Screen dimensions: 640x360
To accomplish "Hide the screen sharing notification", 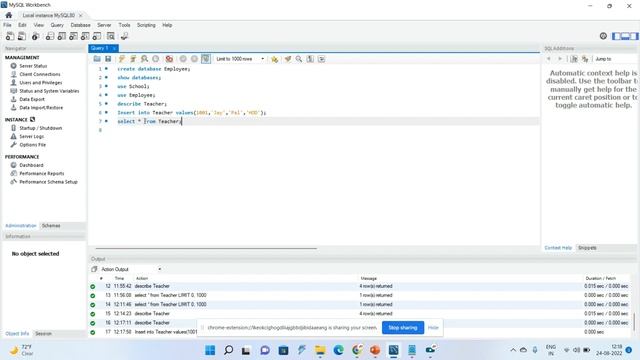I will pyautogui.click(x=433, y=328).
